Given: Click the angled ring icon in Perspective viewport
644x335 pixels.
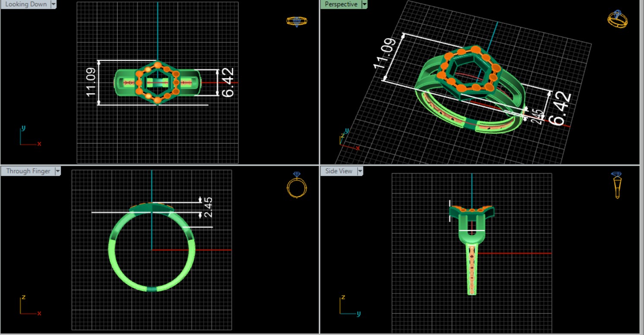Looking at the screenshot, I should click(617, 19).
